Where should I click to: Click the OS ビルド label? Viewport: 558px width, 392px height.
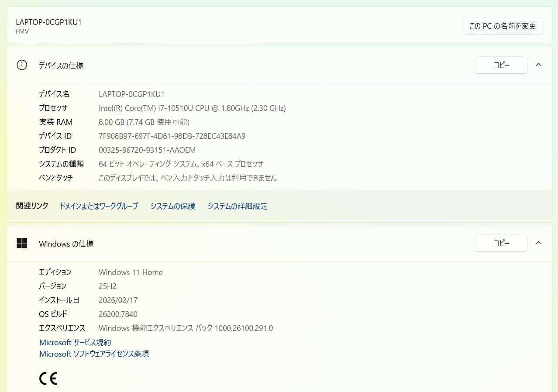tap(53, 314)
